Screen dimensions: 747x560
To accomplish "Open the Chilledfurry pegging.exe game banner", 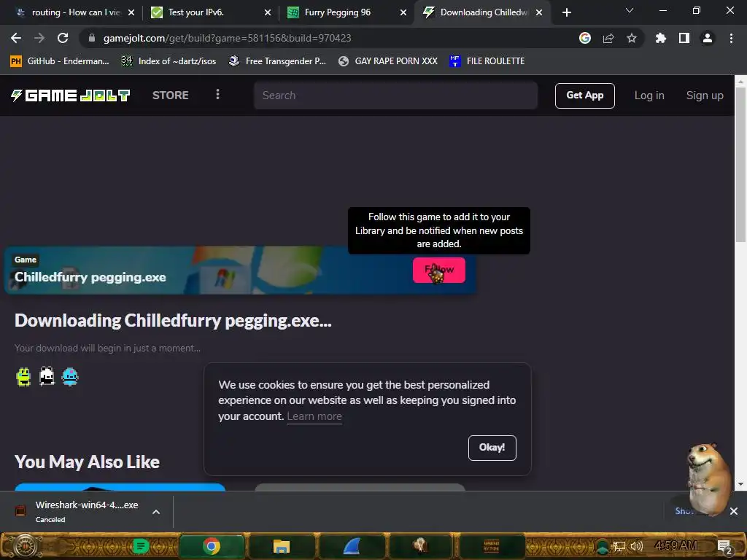I will (241, 270).
